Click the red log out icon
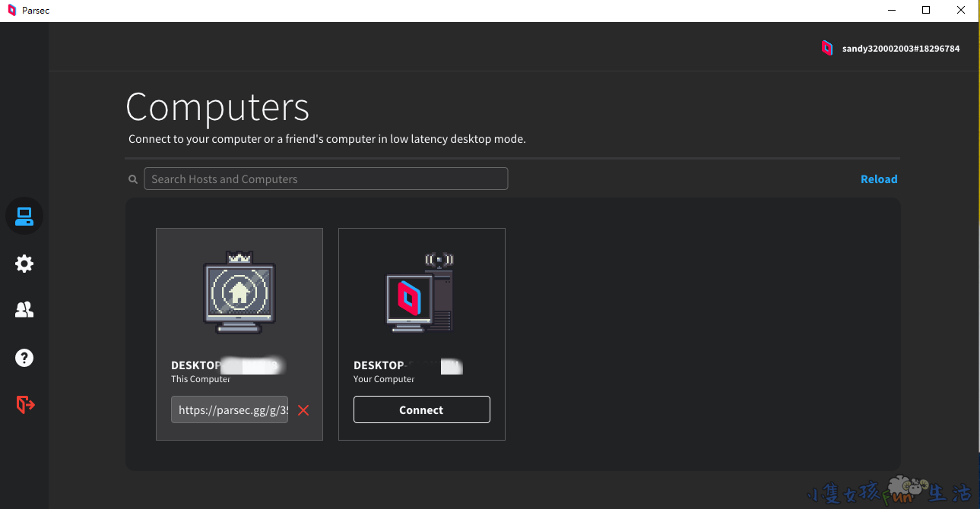980x509 pixels. click(25, 405)
